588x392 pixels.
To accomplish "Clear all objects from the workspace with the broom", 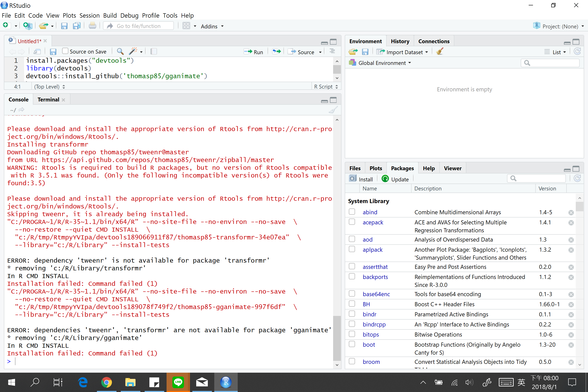I will pos(439,52).
